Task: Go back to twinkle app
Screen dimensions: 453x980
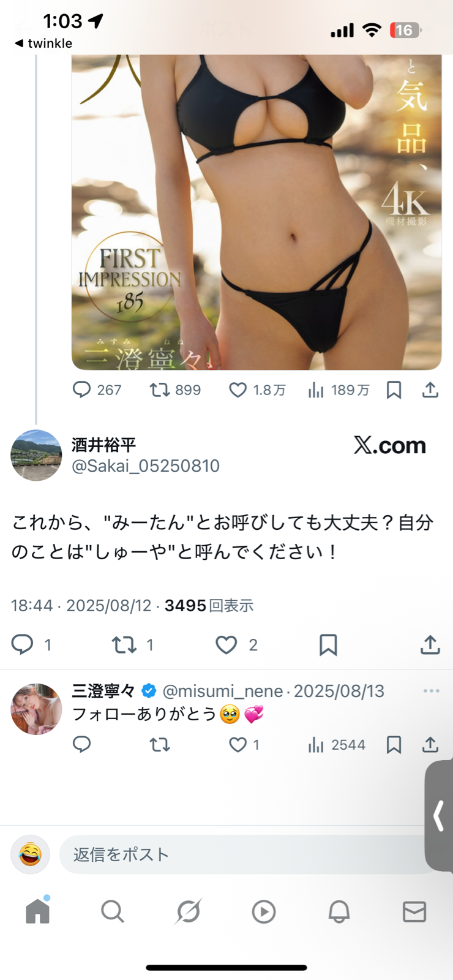Action: 43,43
